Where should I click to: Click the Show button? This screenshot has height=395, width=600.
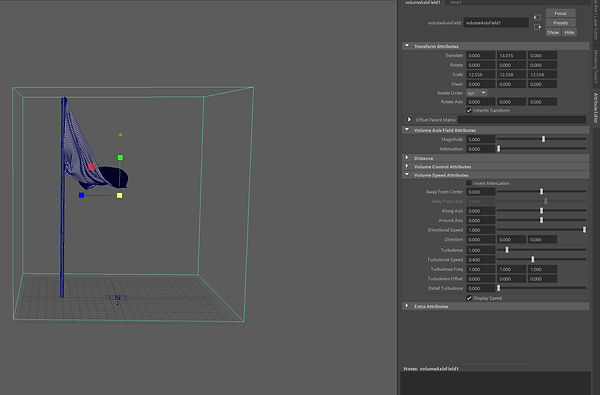click(553, 33)
